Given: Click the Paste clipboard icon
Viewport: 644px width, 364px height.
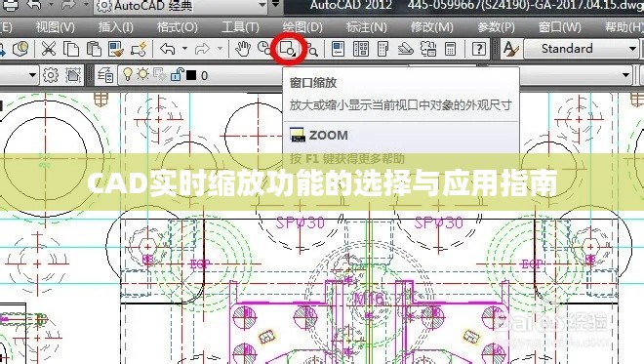Looking at the screenshot, I should 94,49.
